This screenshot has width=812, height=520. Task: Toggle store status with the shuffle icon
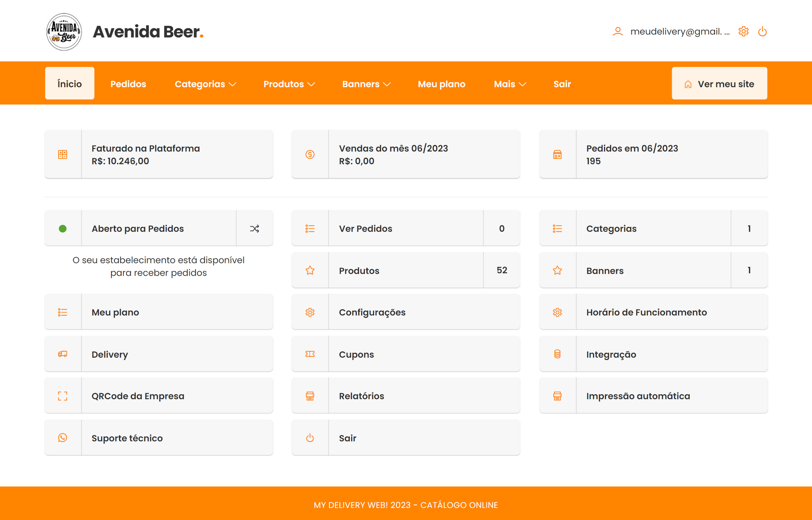[254, 229]
